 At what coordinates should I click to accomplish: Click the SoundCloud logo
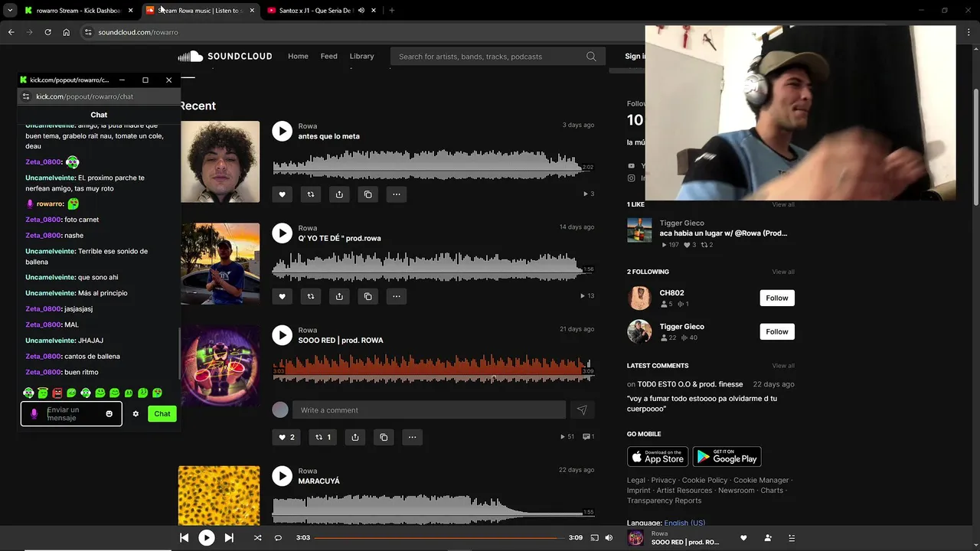tap(225, 57)
